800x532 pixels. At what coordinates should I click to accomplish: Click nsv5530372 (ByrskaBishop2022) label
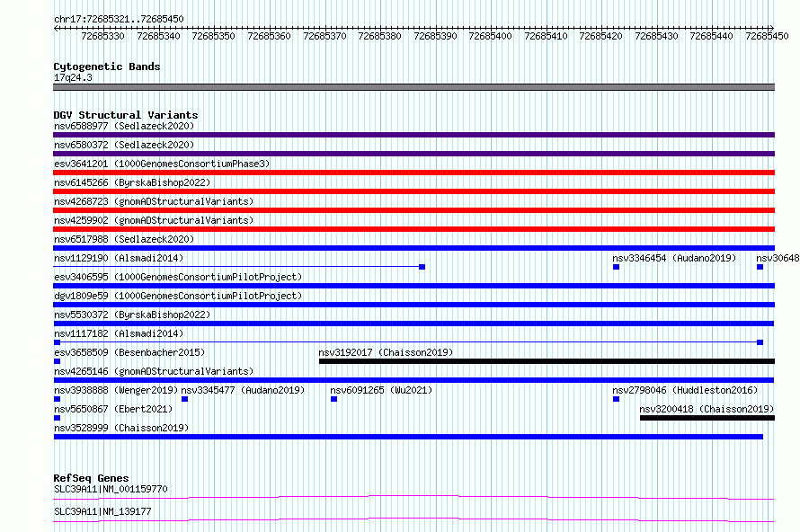point(132,315)
